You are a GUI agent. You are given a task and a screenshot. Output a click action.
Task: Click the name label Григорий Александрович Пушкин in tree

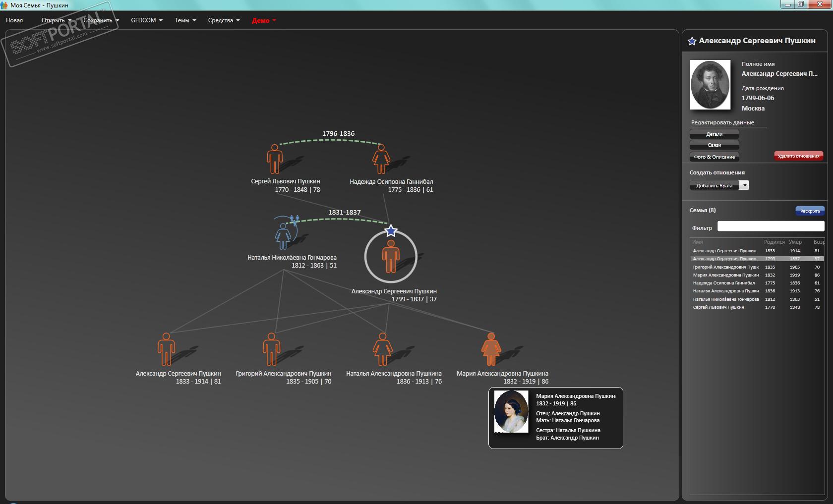point(284,374)
